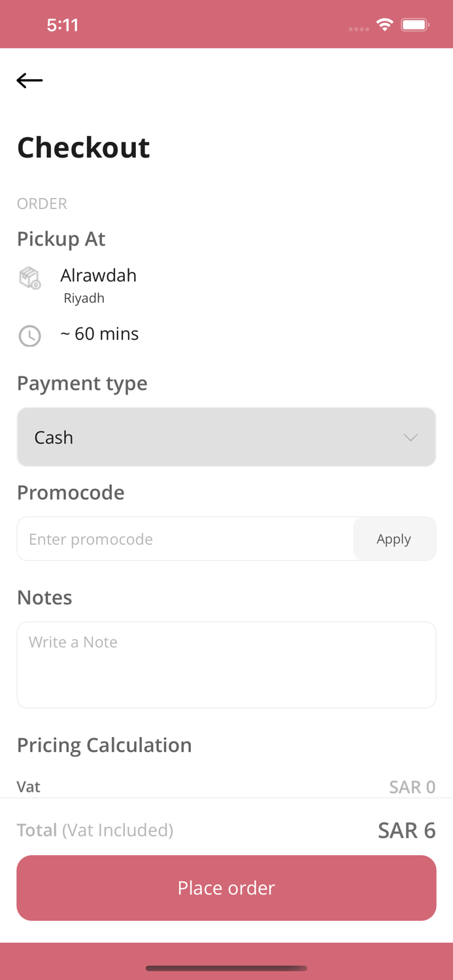Click the clock icon near 60 mins
The width and height of the screenshot is (453, 980).
[30, 336]
